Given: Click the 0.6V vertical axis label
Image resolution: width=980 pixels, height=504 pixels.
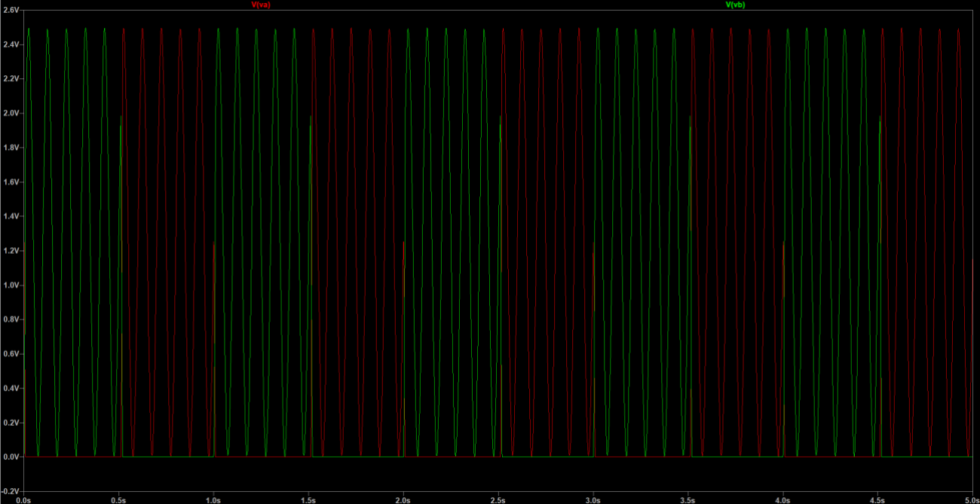Looking at the screenshot, I should [10, 354].
